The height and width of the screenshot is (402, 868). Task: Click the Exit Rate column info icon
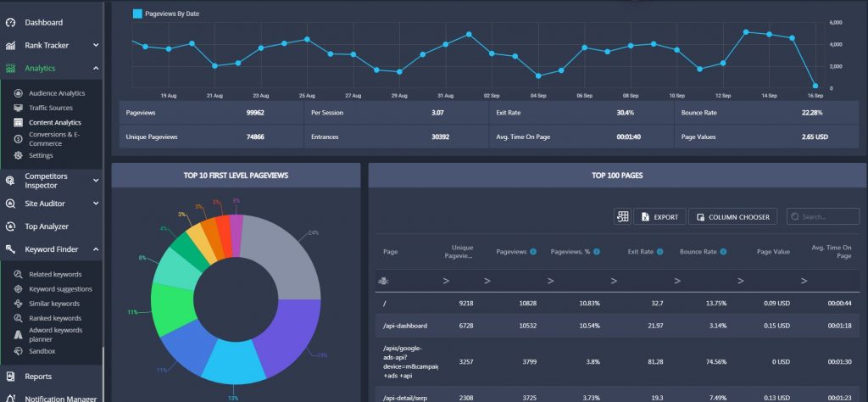pos(659,252)
